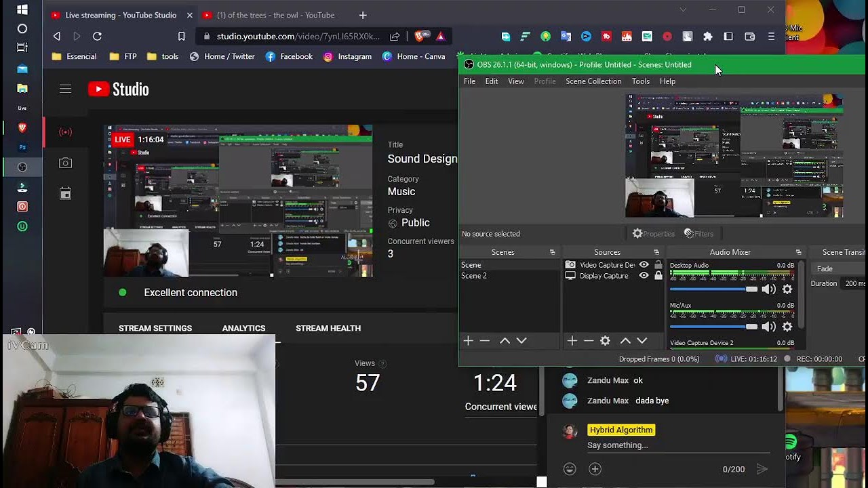This screenshot has width=868, height=488.
Task: Open a new browser tab
Action: point(363,15)
